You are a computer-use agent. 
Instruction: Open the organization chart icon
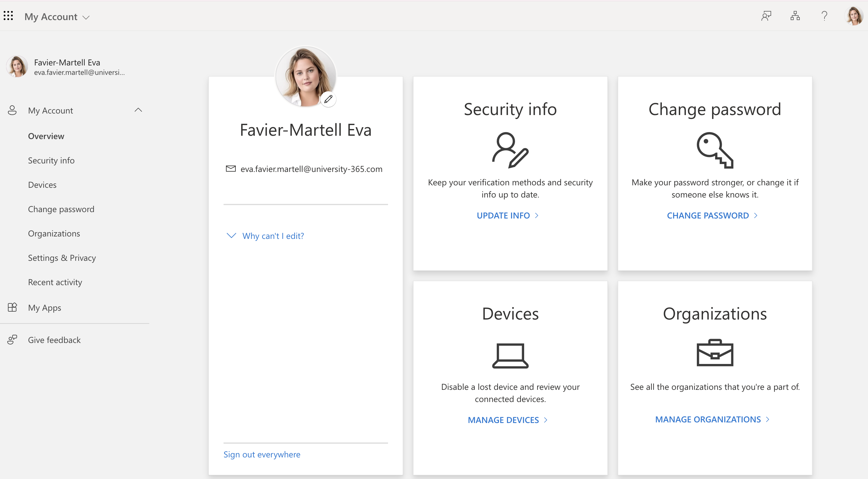point(795,16)
